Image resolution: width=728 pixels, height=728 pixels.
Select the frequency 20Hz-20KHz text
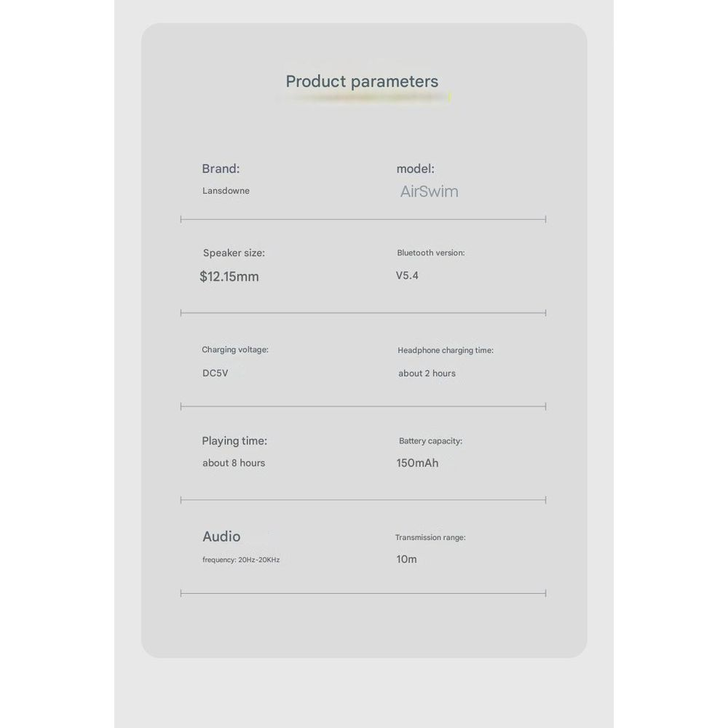click(241, 560)
